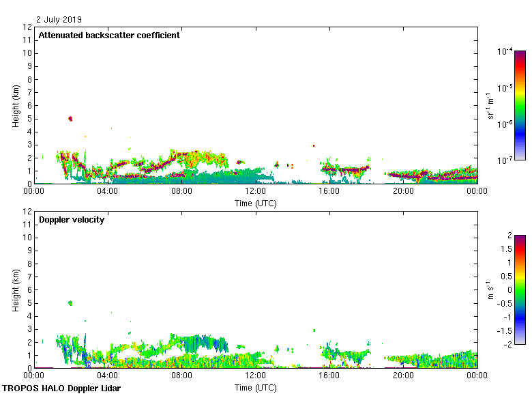Click the 'Attenuated backscatter coefficient' plot title

click(x=109, y=36)
